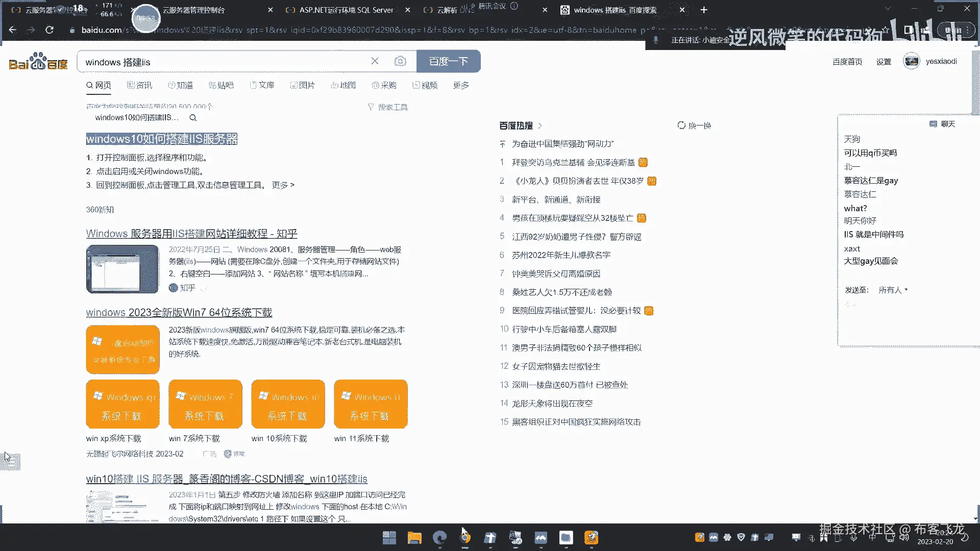Open Windows 服务器用IIS搭建网站 知乎 link
This screenshot has width=980, height=551.
[191, 234]
